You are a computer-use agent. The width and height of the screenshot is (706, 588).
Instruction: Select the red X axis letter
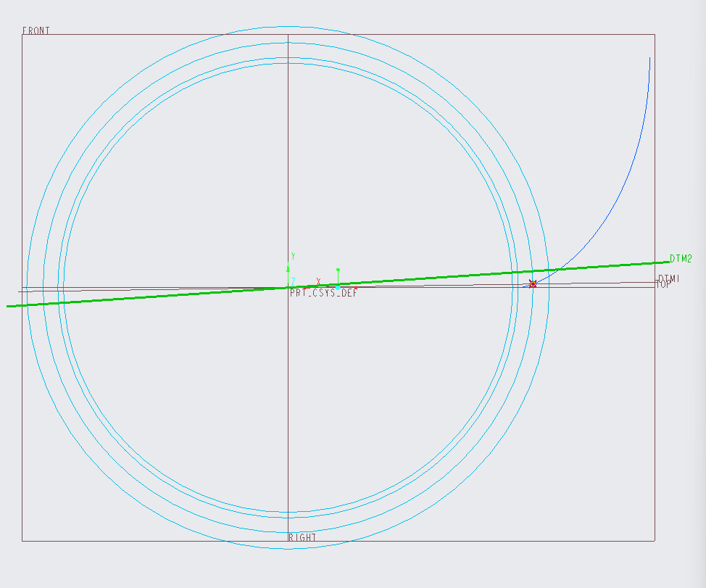coord(318,281)
